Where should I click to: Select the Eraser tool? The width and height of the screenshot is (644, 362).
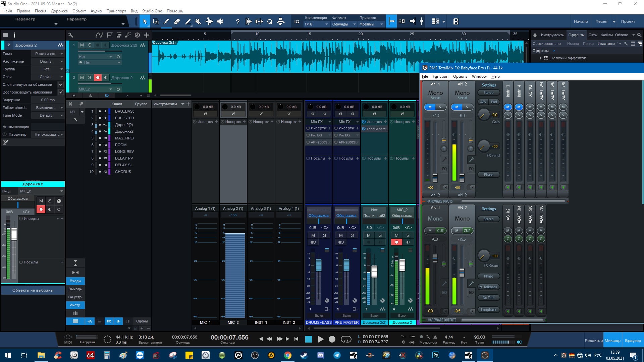(177, 21)
